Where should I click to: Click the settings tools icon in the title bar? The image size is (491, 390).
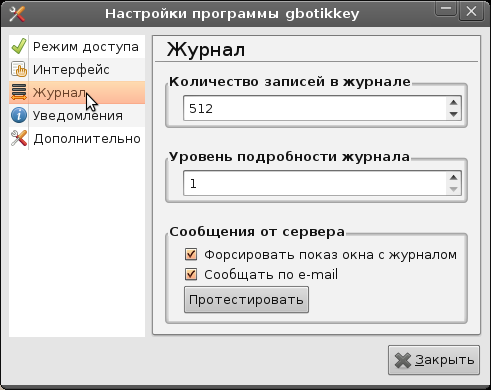click(x=17, y=14)
